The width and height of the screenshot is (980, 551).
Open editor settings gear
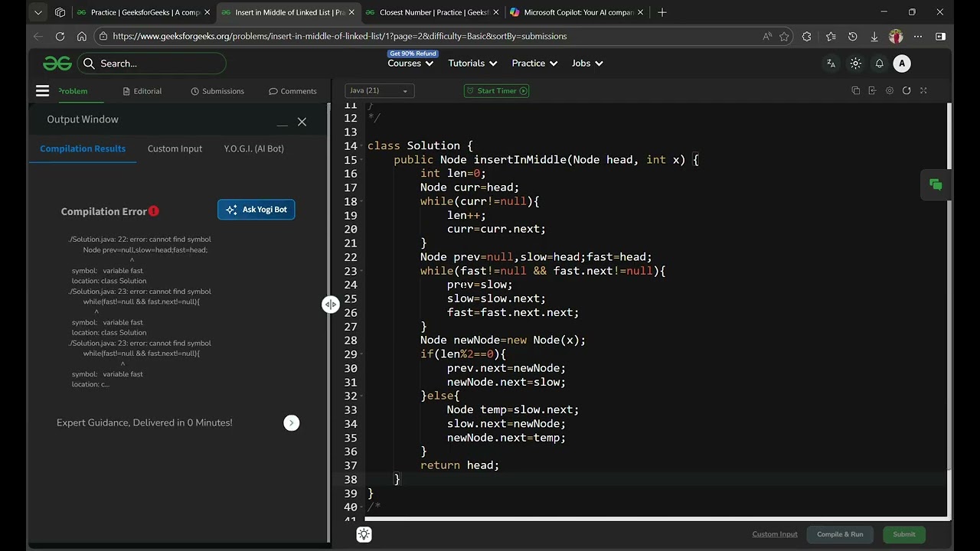click(889, 90)
